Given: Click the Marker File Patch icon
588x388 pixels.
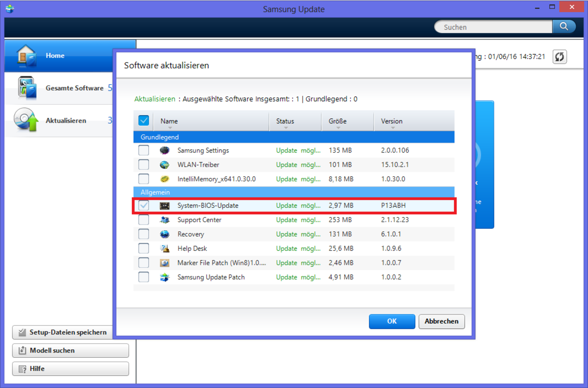Looking at the screenshot, I should (x=164, y=263).
